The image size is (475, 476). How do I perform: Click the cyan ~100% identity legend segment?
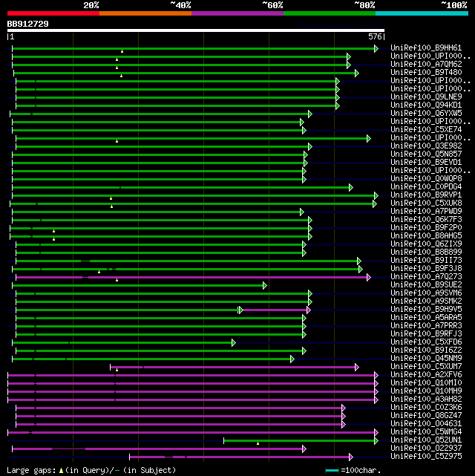point(422,13)
